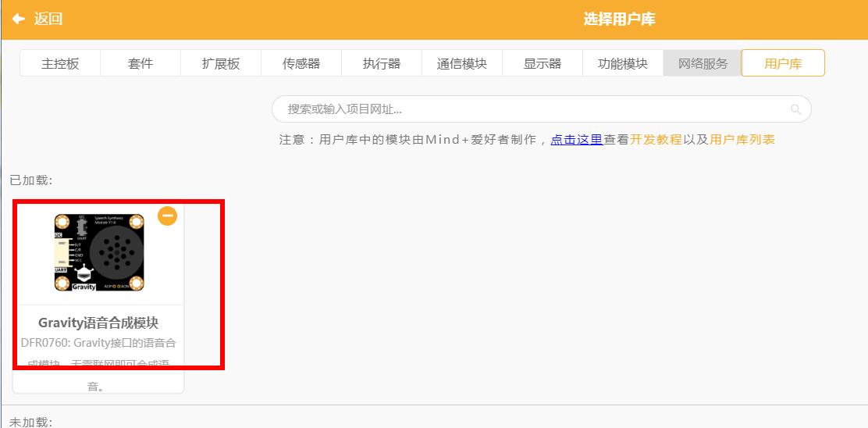Click the back arrow icon
Image resolution: width=868 pixels, height=428 pixels.
pyautogui.click(x=19, y=19)
